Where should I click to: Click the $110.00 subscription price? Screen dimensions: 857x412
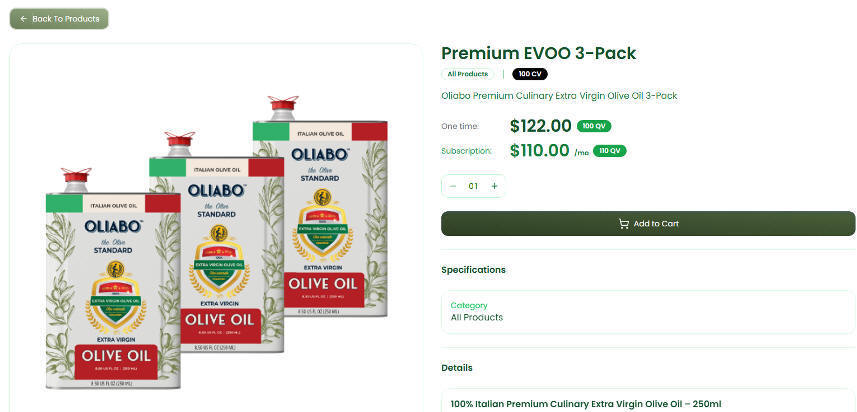pyautogui.click(x=540, y=151)
